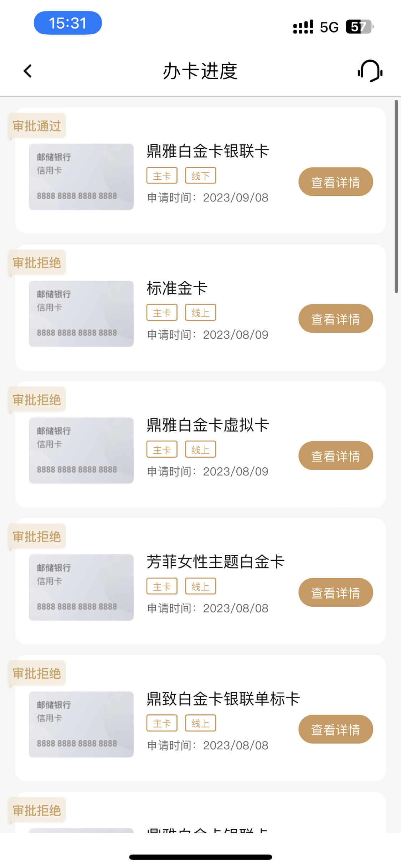View details for 芳菲女性主题白金卡

[335, 592]
